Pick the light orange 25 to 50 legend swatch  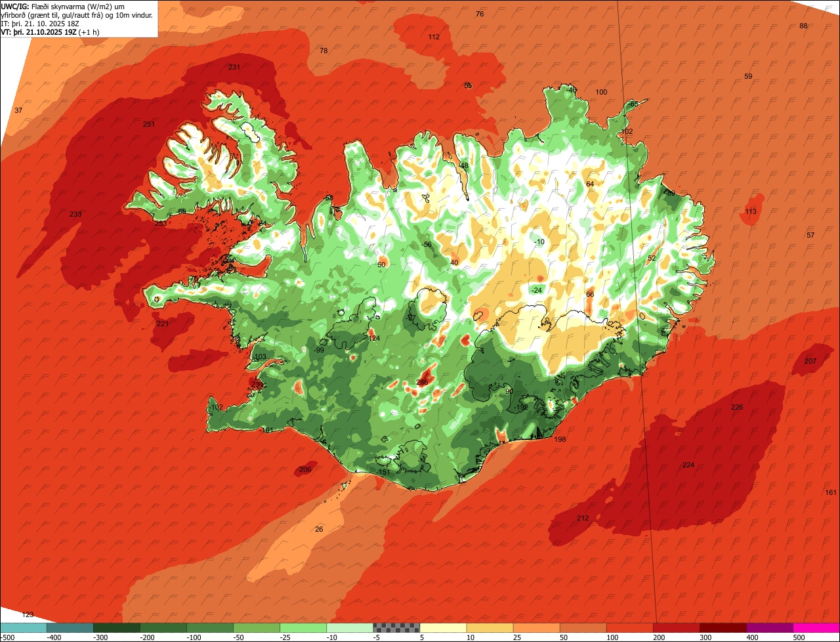tap(537, 628)
